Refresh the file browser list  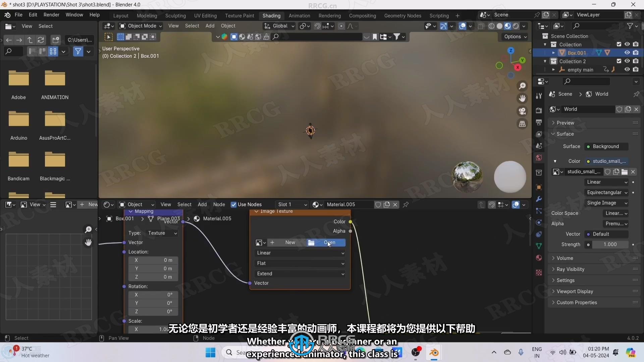[41, 40]
